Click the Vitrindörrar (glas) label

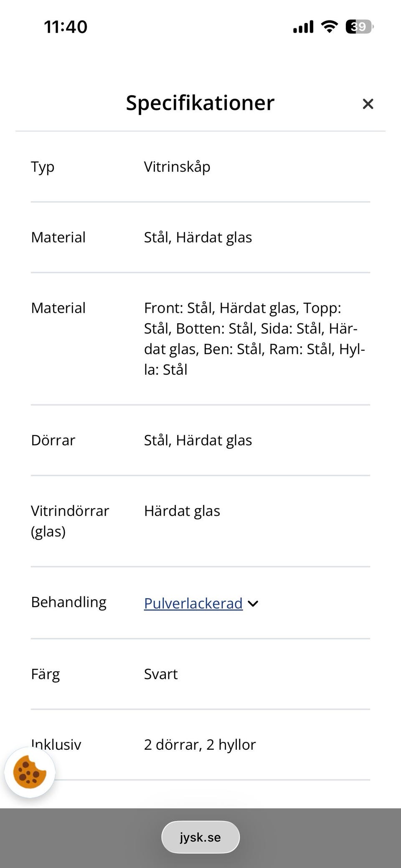[x=70, y=521]
